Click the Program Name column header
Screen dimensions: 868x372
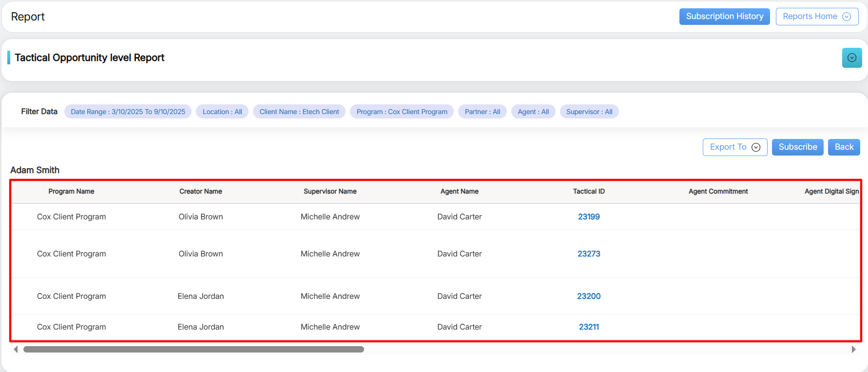pos(71,192)
